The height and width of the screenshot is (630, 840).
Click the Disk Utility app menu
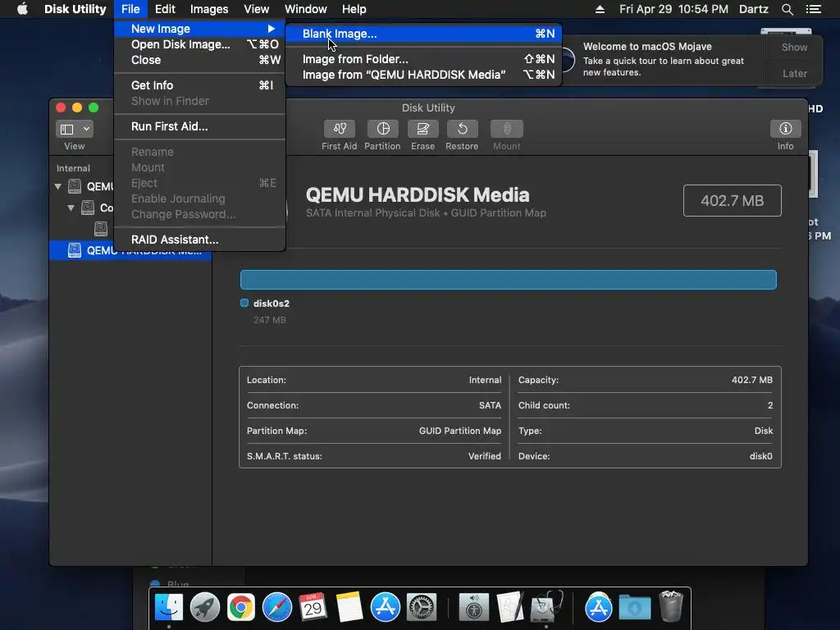coord(75,9)
